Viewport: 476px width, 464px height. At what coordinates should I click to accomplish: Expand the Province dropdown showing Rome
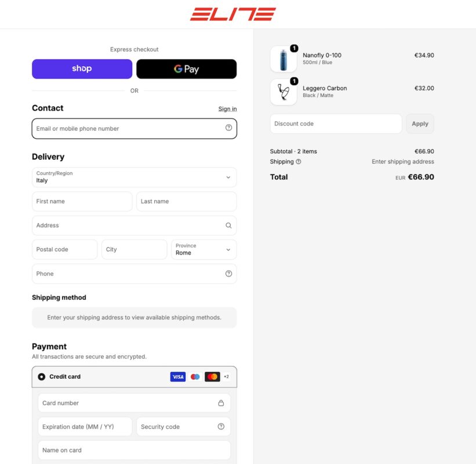(x=204, y=249)
